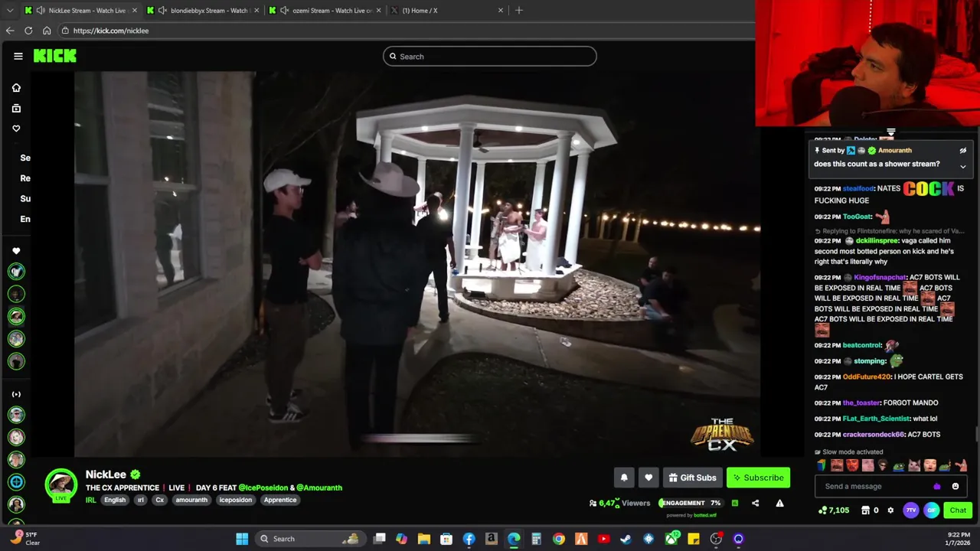
Task: Open the @IcePoseidon link in title
Action: tap(263, 487)
